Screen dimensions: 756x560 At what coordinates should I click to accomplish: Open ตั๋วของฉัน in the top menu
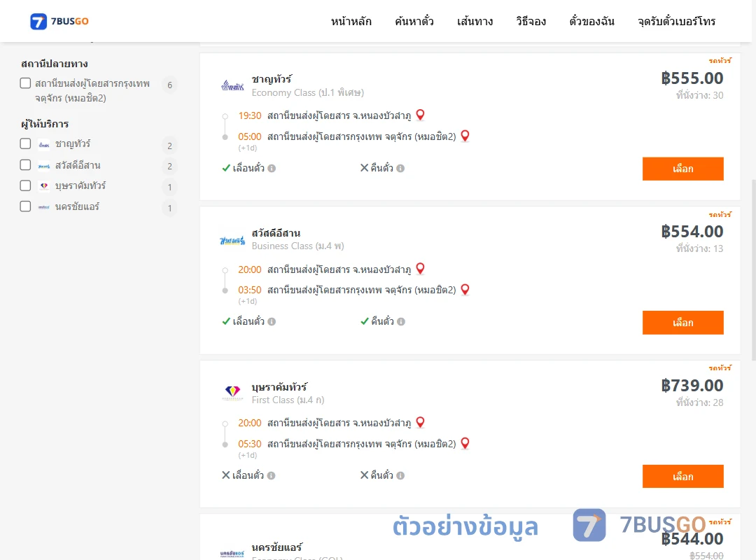(591, 21)
